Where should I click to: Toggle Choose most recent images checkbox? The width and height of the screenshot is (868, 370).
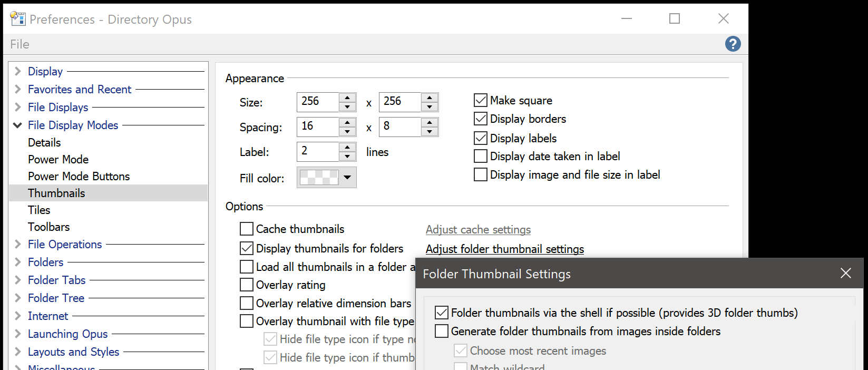(461, 350)
